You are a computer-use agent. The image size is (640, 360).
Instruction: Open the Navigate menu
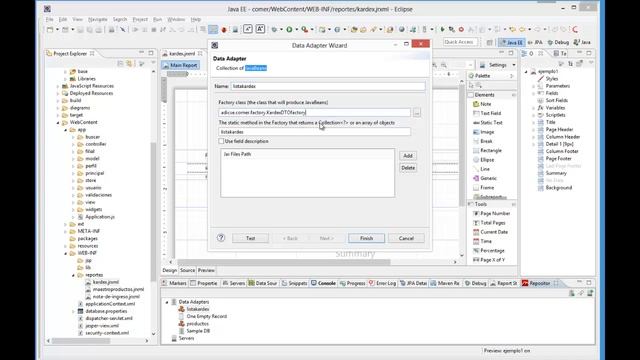coord(98,19)
